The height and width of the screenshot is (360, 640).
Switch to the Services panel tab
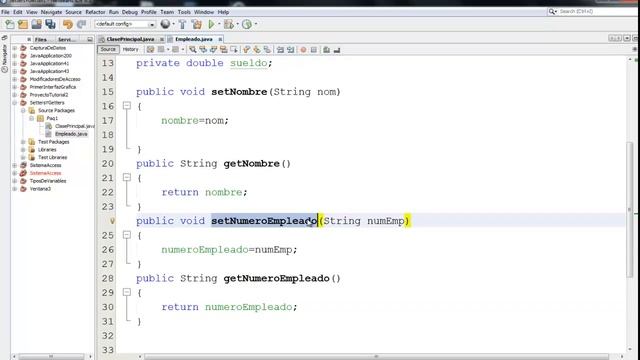[67, 40]
